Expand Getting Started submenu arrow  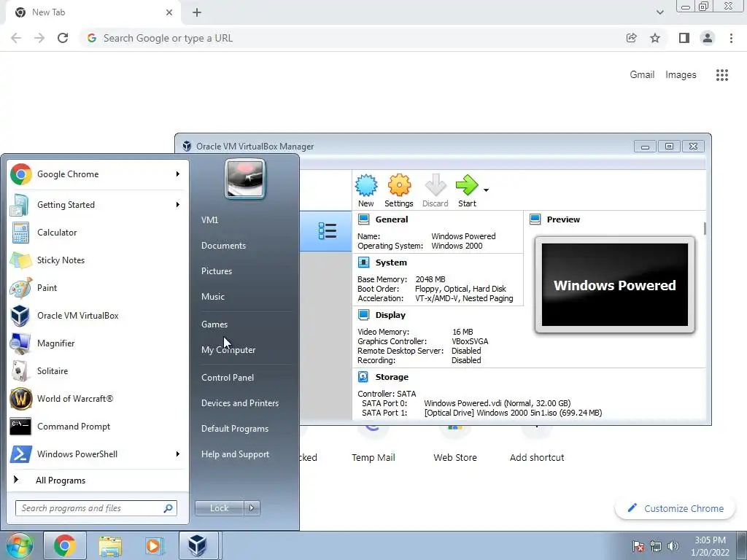[x=178, y=205]
